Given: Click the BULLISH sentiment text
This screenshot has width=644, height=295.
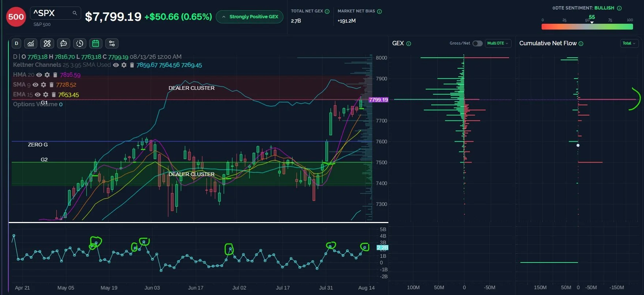Looking at the screenshot, I should [604, 8].
